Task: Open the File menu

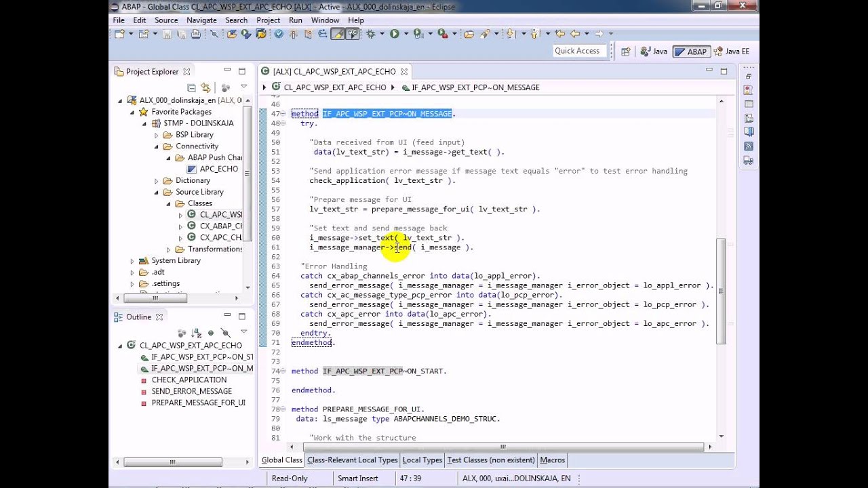Action: click(x=119, y=20)
